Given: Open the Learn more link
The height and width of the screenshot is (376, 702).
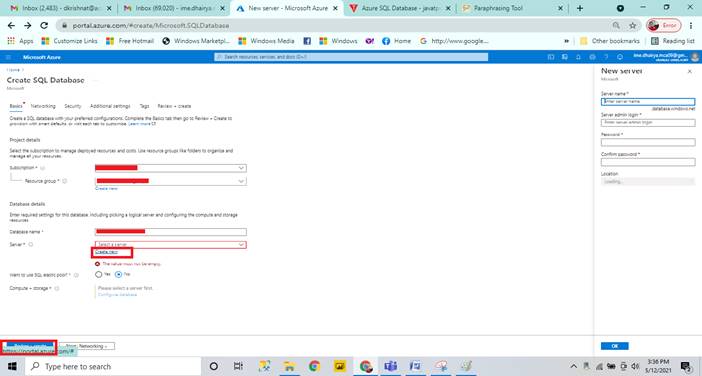Looking at the screenshot, I should click(x=142, y=124).
